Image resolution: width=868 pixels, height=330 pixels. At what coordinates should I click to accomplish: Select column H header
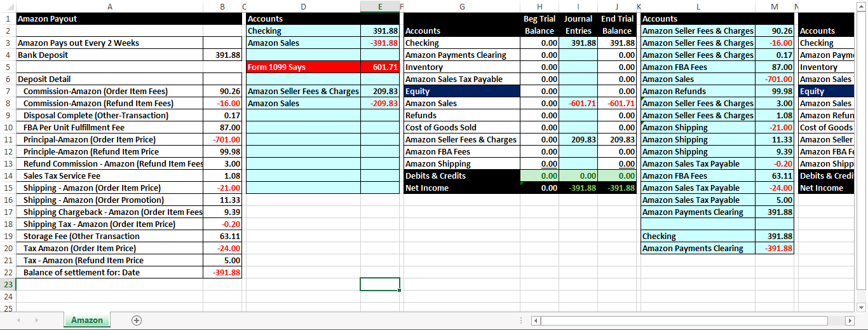pos(539,6)
